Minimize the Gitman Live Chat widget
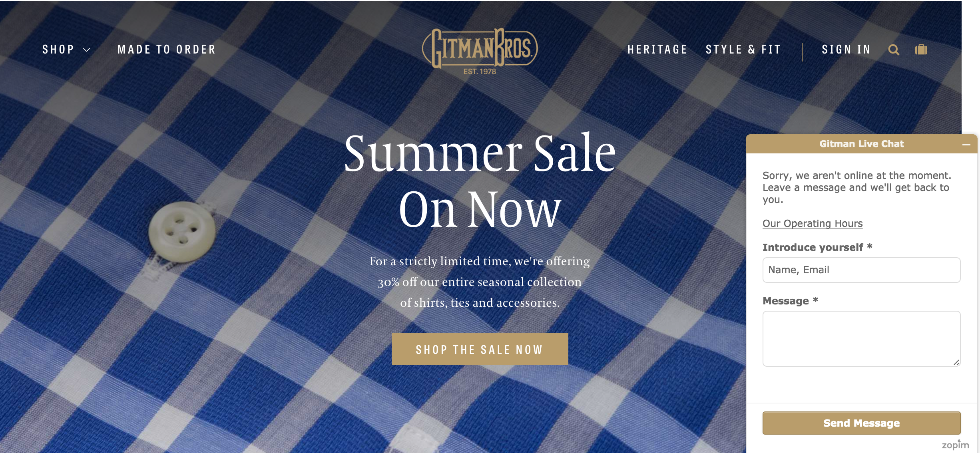Screen dimensions: 980x453 click(966, 144)
